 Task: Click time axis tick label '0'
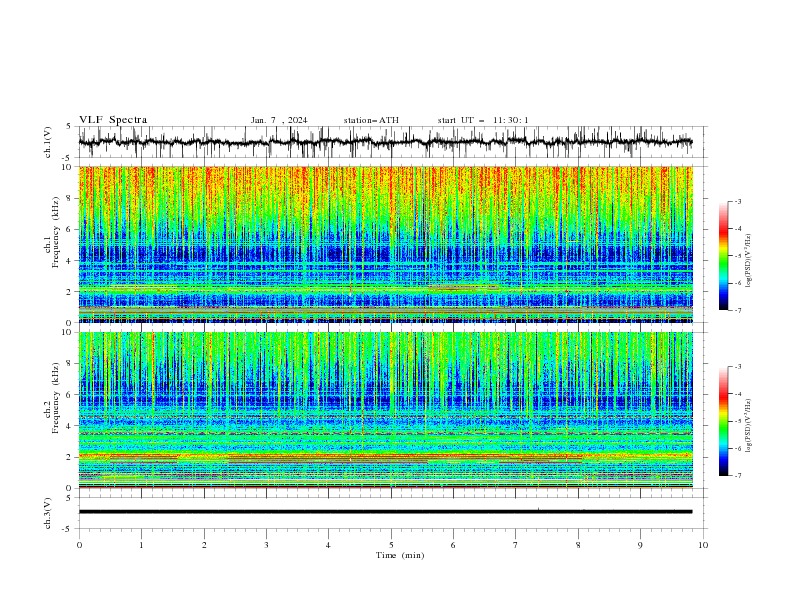tap(79, 545)
